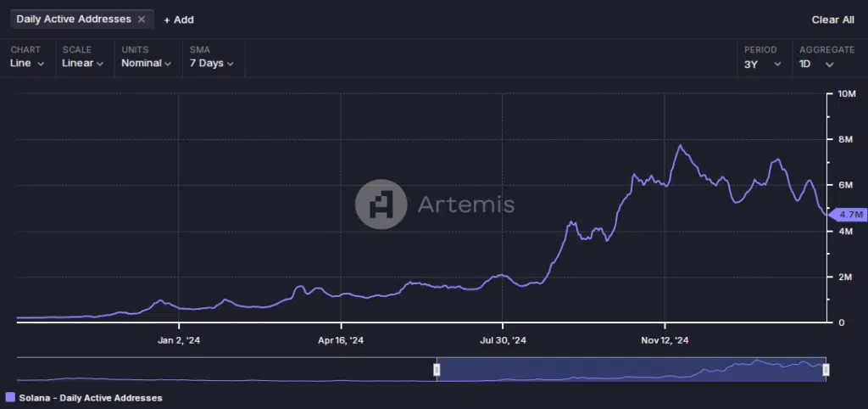Open the Scale Linear dropdown
The image size is (868, 409).
(x=82, y=63)
